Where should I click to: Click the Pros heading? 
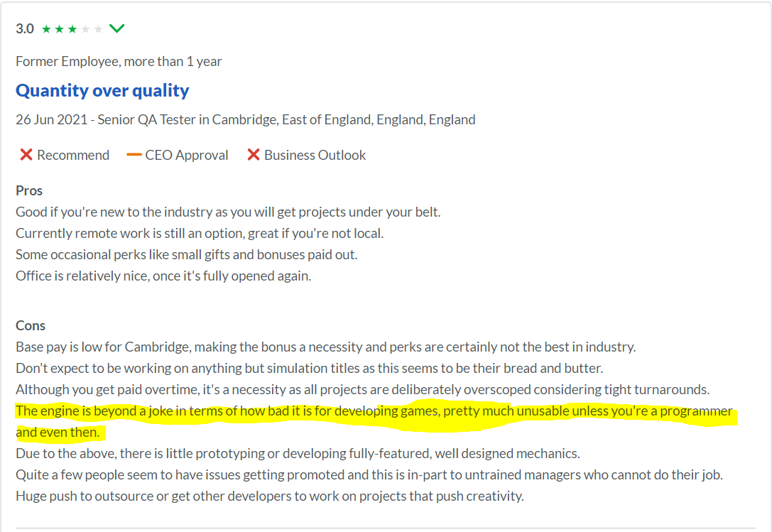[29, 190]
